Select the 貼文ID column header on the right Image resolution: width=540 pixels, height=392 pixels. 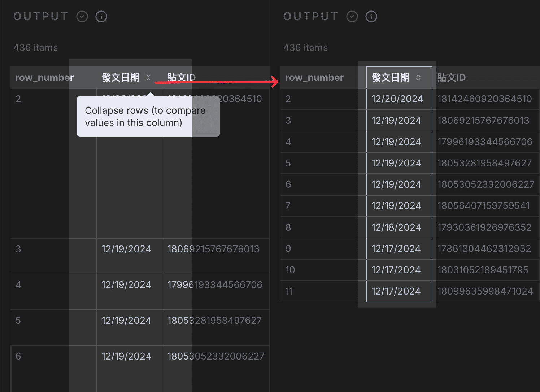[451, 77]
